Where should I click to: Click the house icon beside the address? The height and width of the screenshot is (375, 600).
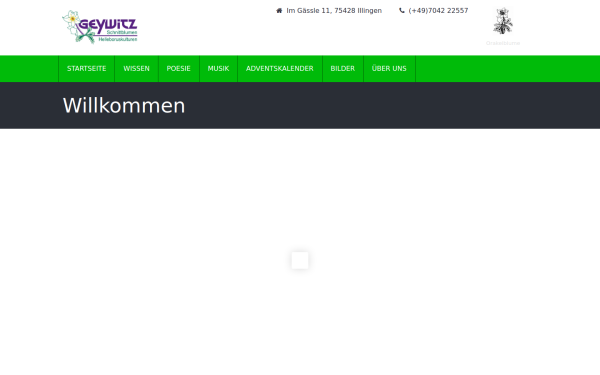tap(279, 11)
